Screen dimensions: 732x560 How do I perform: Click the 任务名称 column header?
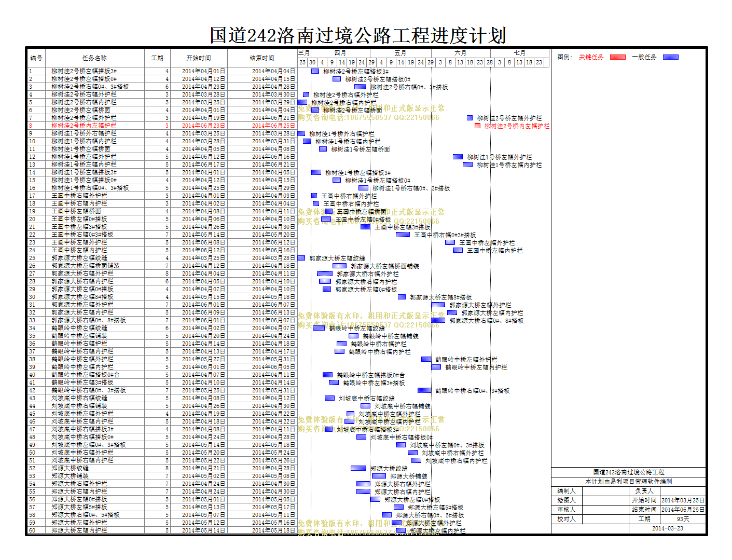94,58
